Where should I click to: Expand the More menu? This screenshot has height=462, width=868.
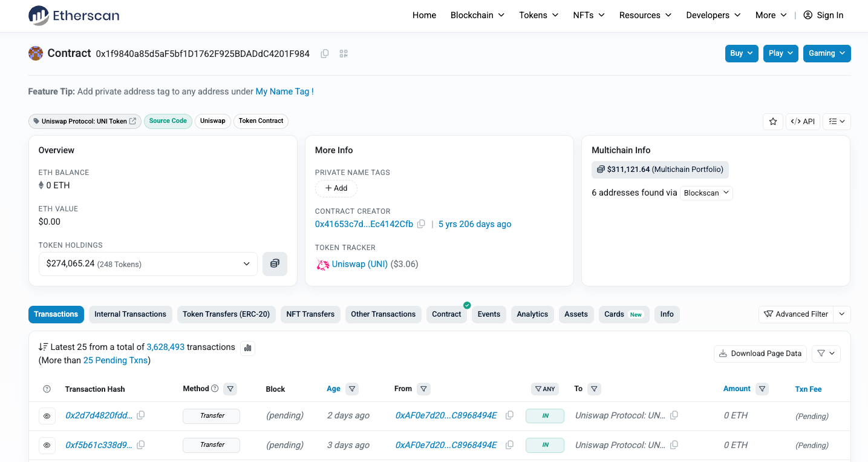[x=771, y=15]
